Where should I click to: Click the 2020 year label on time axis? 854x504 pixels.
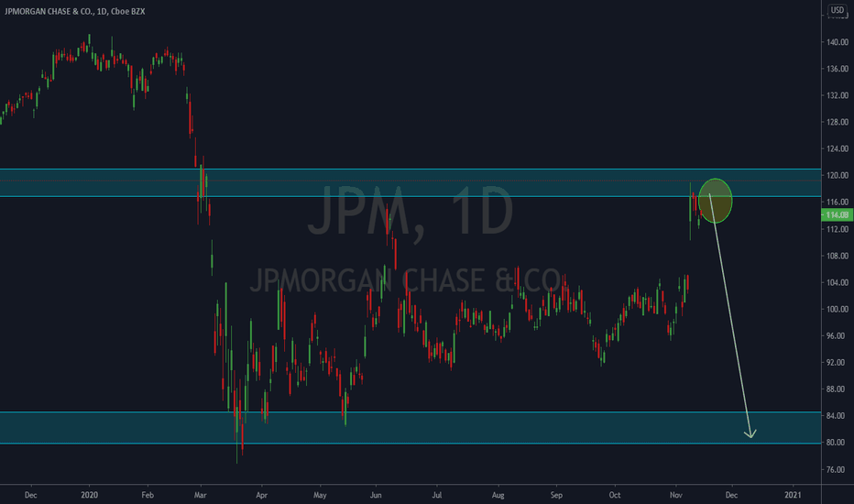[89, 495]
